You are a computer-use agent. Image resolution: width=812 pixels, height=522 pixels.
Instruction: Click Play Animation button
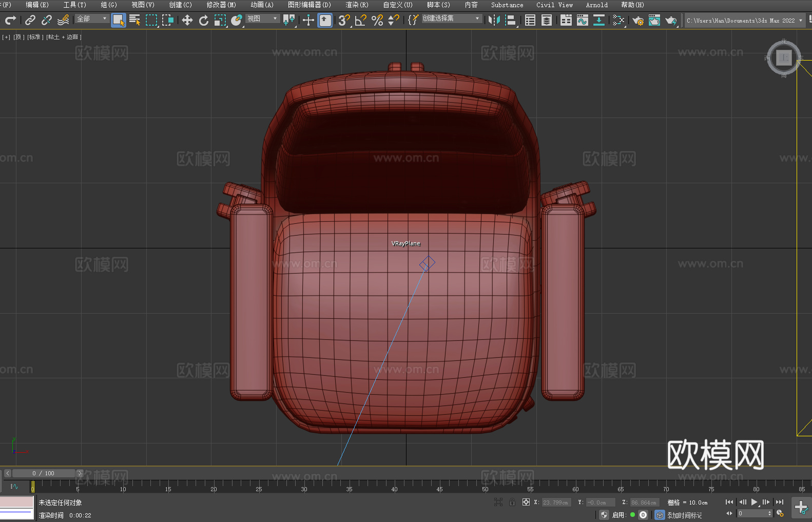(755, 502)
